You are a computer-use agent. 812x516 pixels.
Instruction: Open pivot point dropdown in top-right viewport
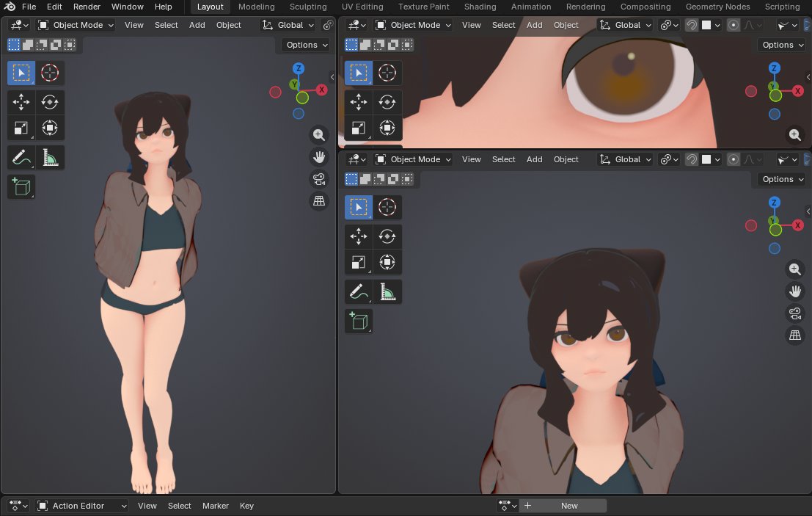(669, 25)
